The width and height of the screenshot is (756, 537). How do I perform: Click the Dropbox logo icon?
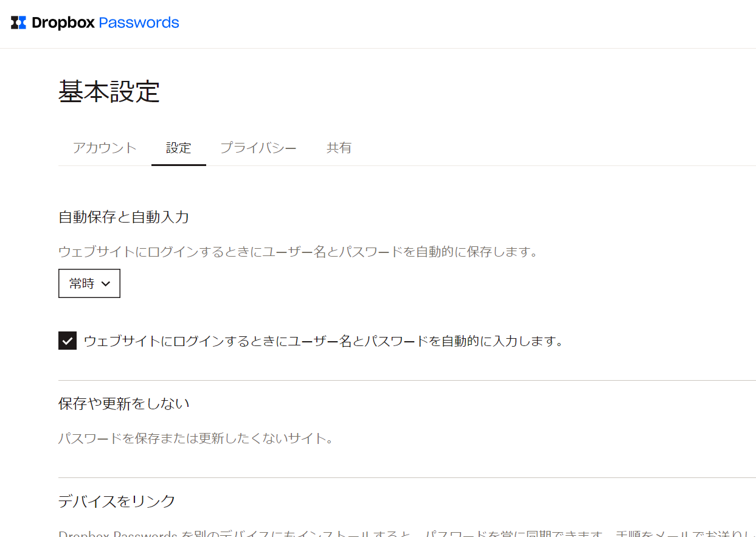click(18, 23)
